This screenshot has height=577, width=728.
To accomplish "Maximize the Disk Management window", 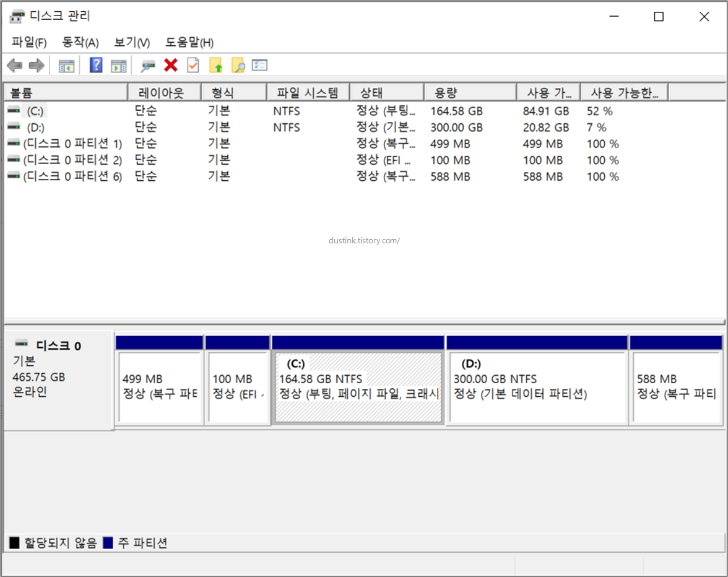I will 659,16.
